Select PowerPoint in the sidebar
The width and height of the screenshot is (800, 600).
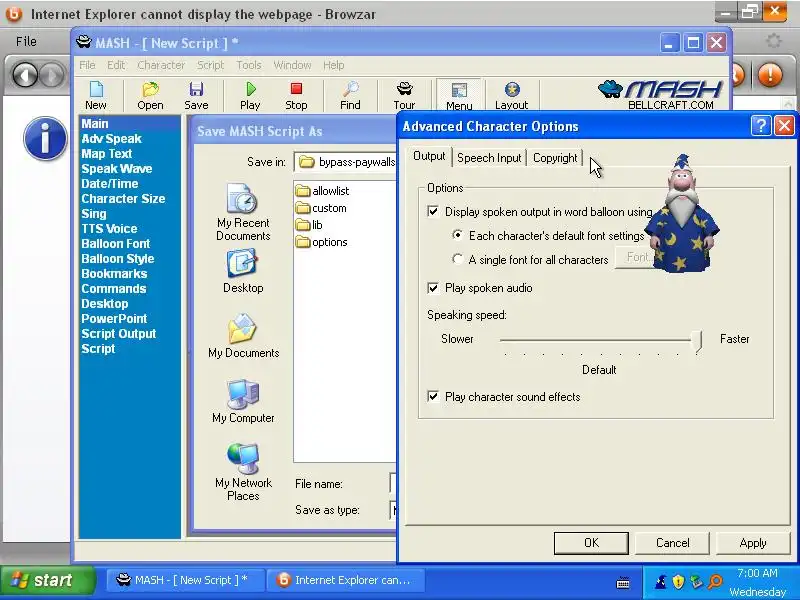coord(114,319)
